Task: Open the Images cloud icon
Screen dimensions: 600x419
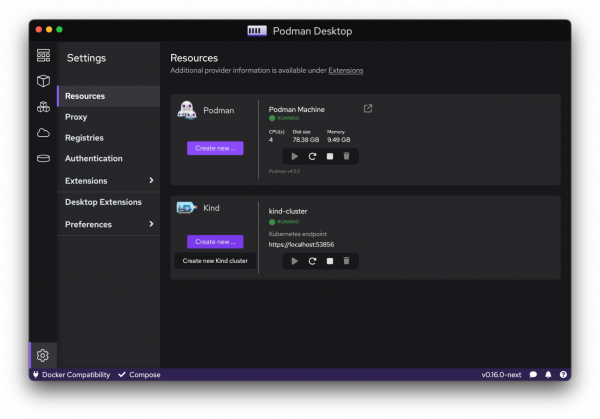Action: pyautogui.click(x=43, y=133)
